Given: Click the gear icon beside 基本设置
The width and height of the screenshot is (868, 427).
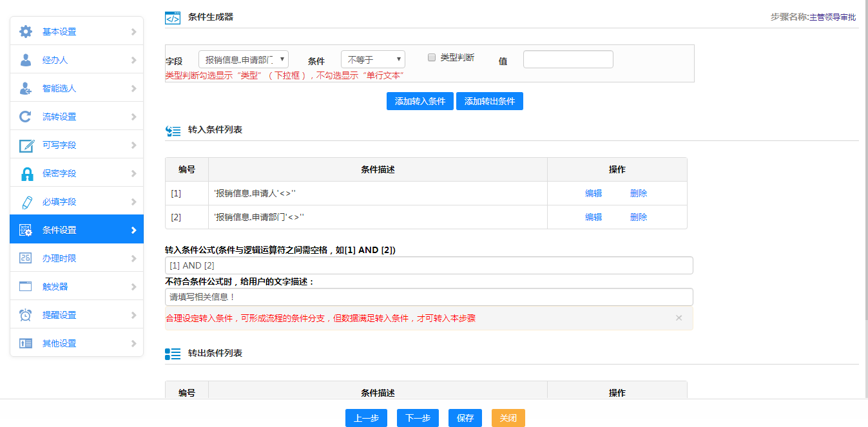Looking at the screenshot, I should 26,32.
